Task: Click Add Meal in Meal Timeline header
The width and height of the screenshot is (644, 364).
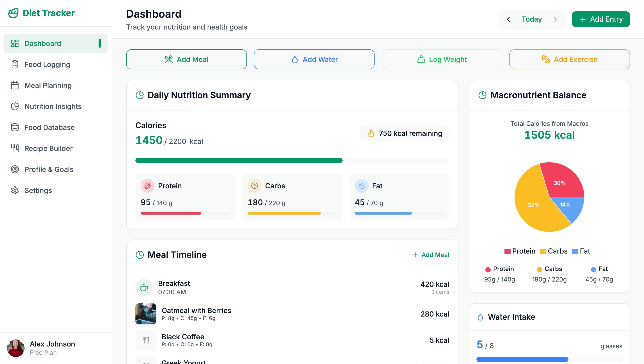Action: tap(431, 255)
